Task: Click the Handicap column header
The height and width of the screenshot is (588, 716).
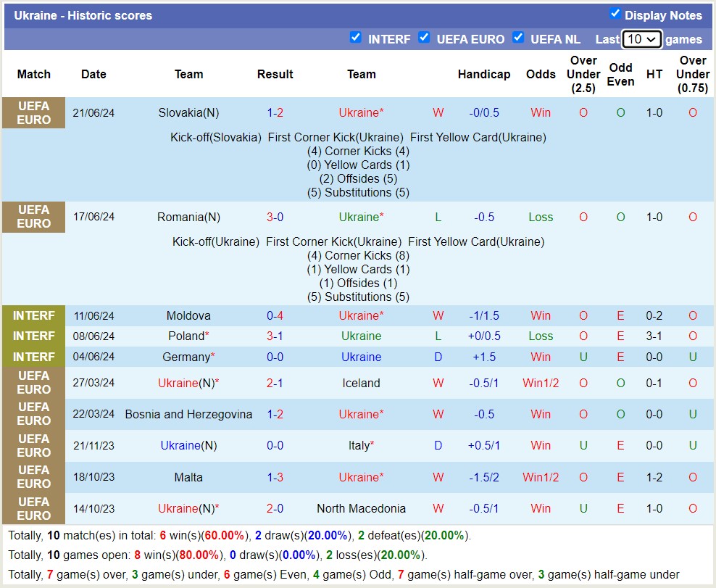Action: [x=484, y=74]
